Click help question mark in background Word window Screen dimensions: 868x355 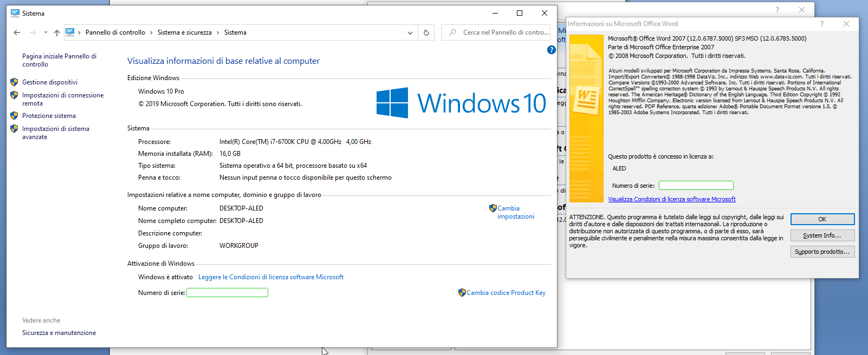coord(778,10)
